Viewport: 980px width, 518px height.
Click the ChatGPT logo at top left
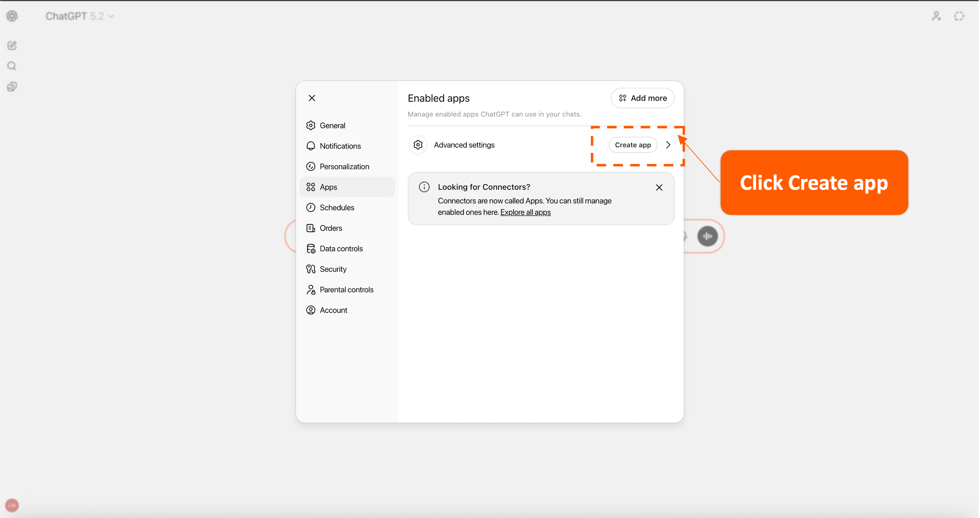(12, 16)
